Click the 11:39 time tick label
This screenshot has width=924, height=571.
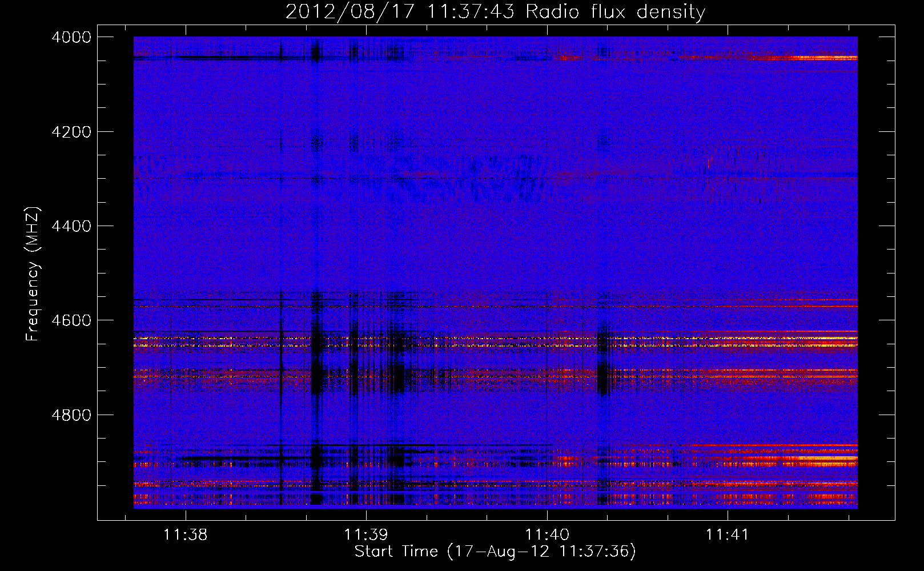pos(366,535)
